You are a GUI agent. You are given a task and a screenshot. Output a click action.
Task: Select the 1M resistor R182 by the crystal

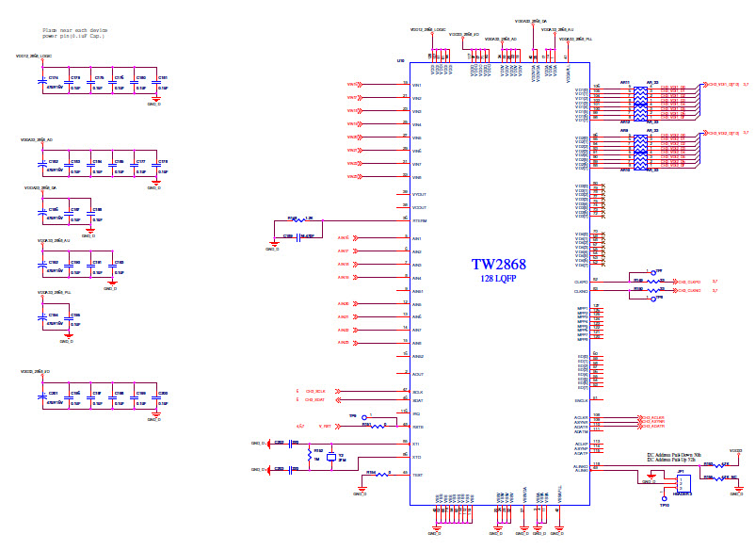310,456
